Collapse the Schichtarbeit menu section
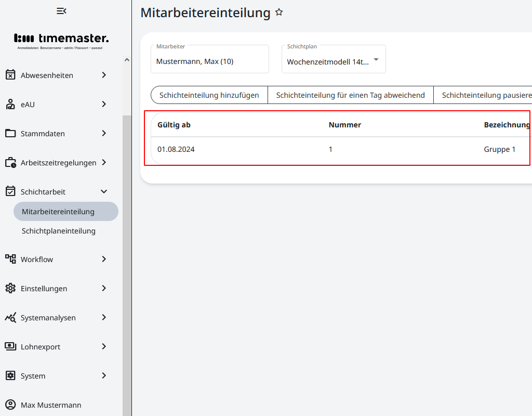This screenshot has height=416, width=532. (104, 191)
